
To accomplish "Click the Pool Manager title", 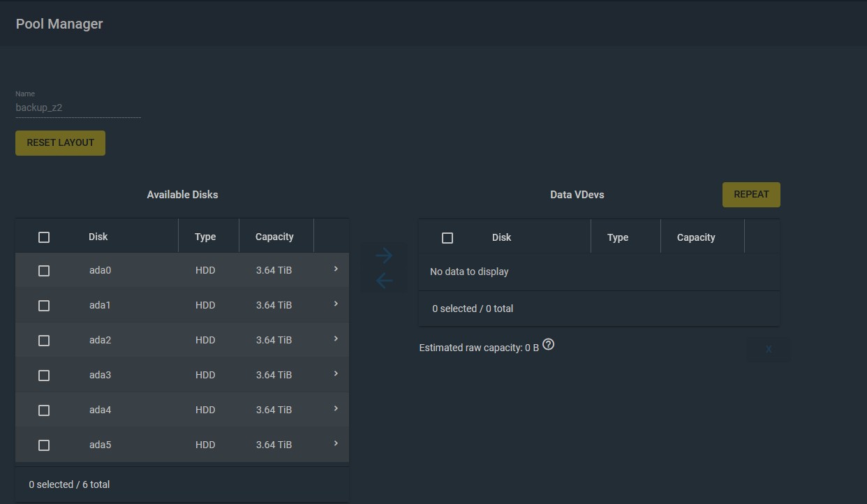I will point(59,24).
